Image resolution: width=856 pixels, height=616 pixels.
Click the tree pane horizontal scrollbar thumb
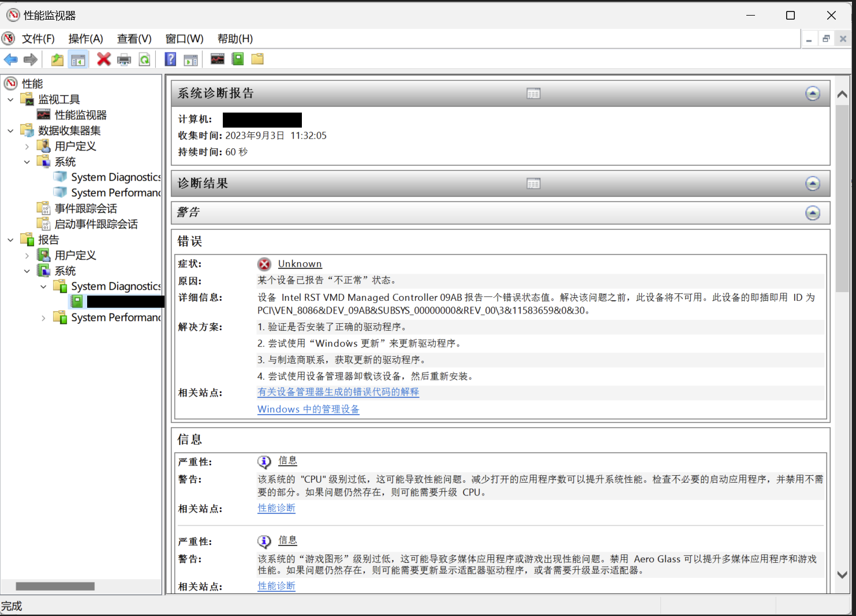click(55, 586)
